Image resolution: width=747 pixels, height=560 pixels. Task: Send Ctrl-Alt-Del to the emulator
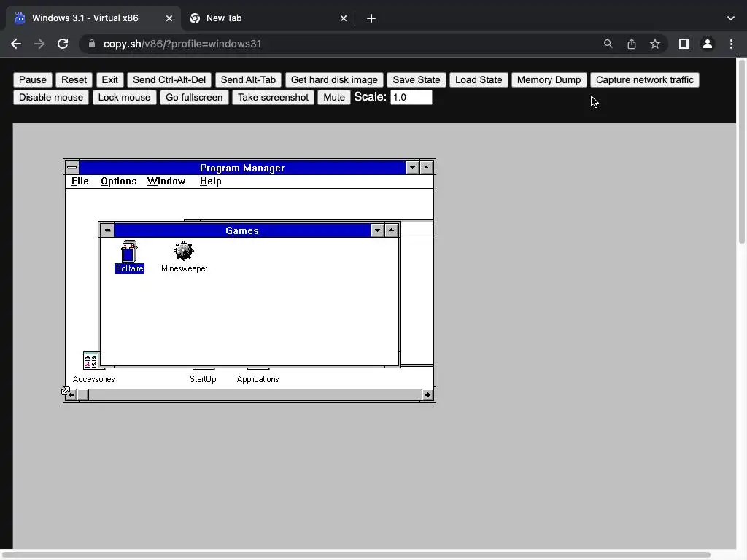169,80
